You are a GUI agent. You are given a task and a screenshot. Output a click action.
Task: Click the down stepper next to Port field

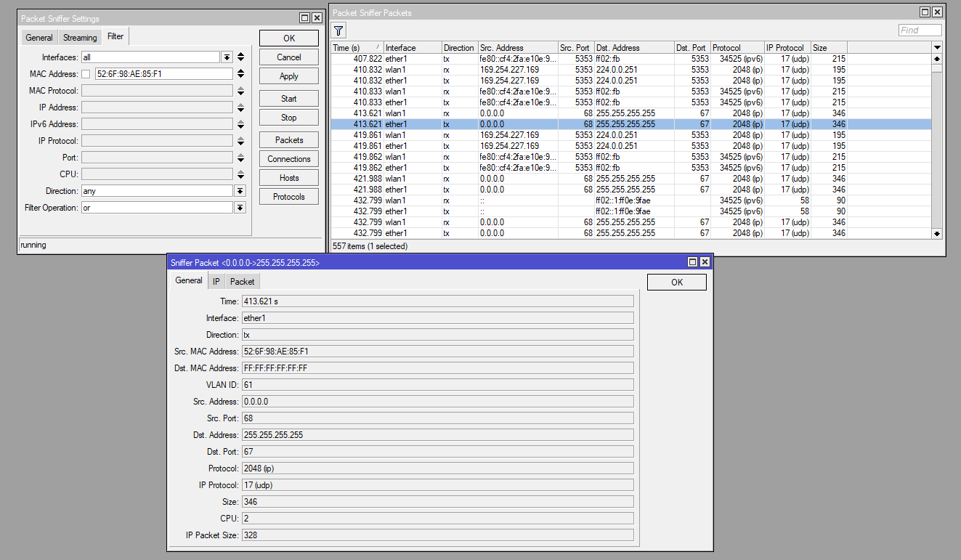[240, 159]
